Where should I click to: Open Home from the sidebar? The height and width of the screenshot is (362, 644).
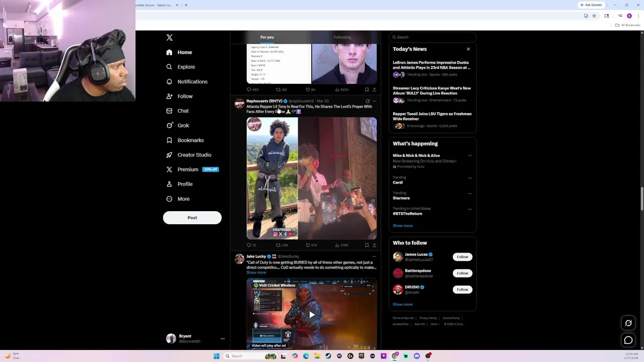(179, 52)
